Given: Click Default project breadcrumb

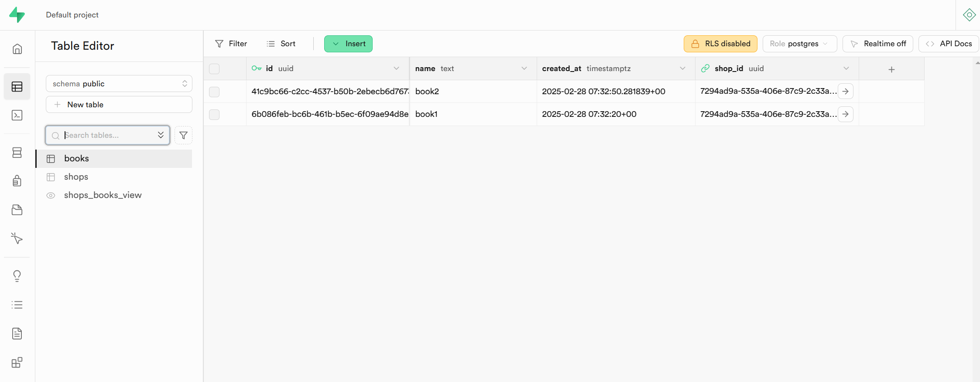Looking at the screenshot, I should (72, 15).
